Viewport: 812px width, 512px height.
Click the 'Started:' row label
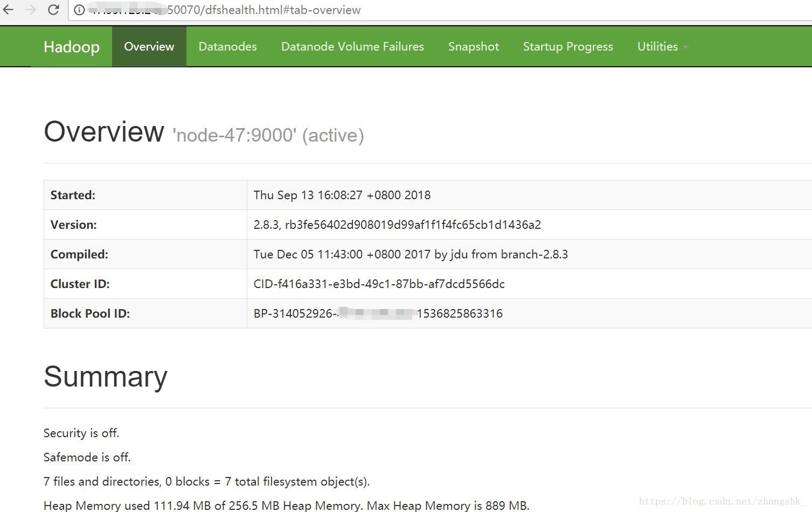pos(73,195)
